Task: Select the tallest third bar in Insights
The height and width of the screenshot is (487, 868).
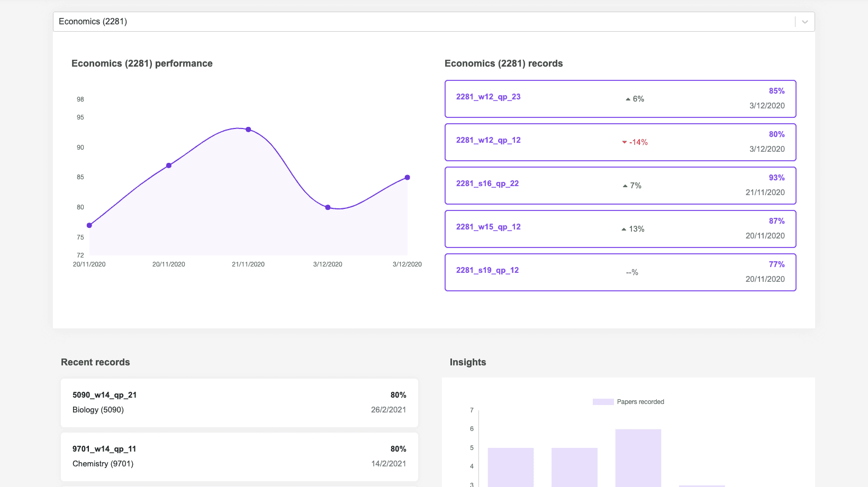Action: coord(638,458)
